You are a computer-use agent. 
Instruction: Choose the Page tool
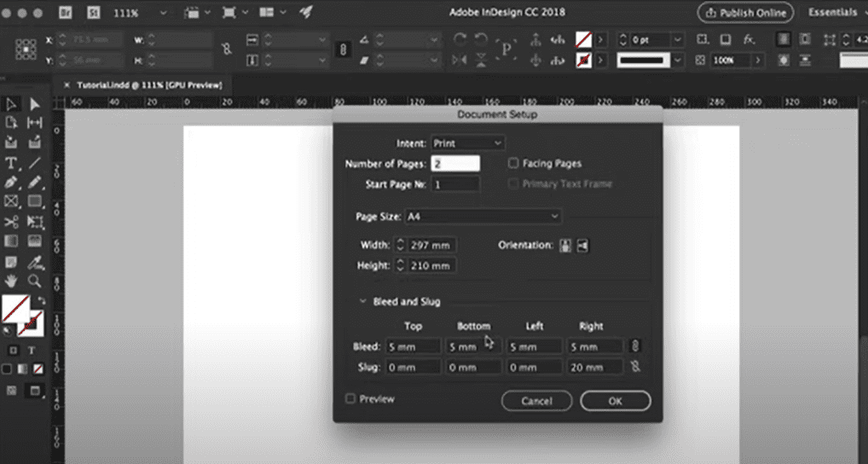[11, 122]
